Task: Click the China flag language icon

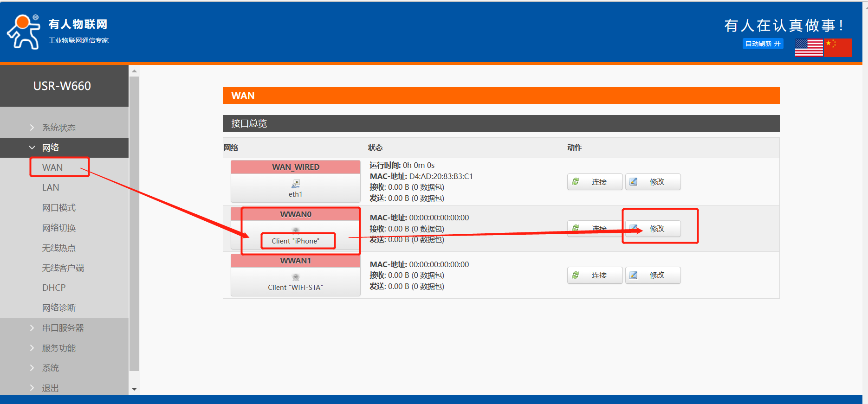Action: (838, 47)
